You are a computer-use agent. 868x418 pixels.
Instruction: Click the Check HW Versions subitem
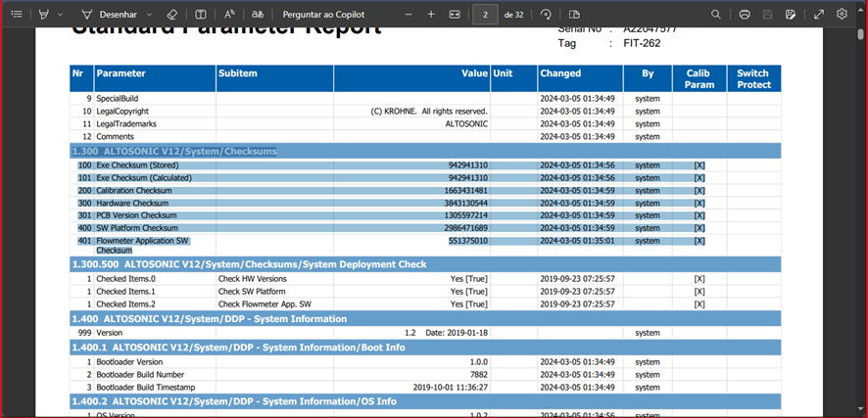click(253, 279)
